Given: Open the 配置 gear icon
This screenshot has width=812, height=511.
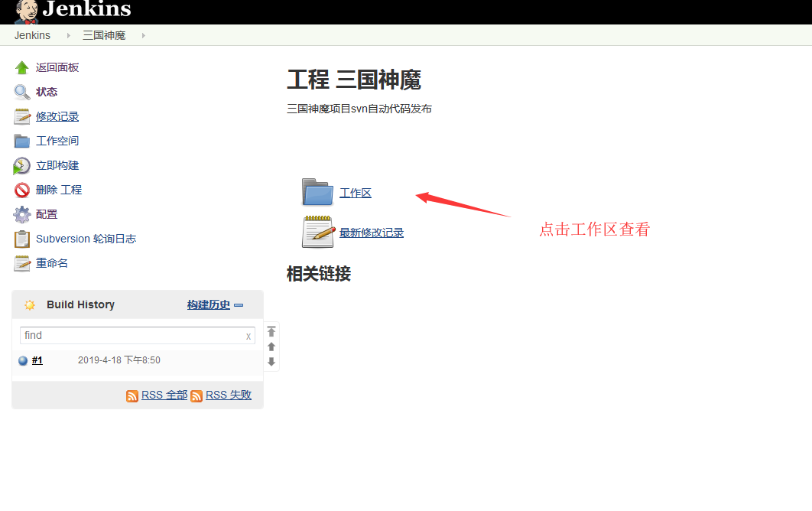Looking at the screenshot, I should pos(22,214).
